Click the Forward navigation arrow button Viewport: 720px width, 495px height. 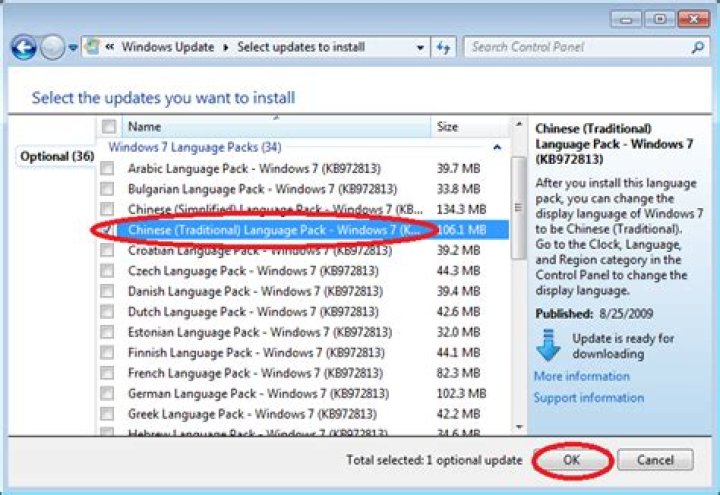coord(52,47)
